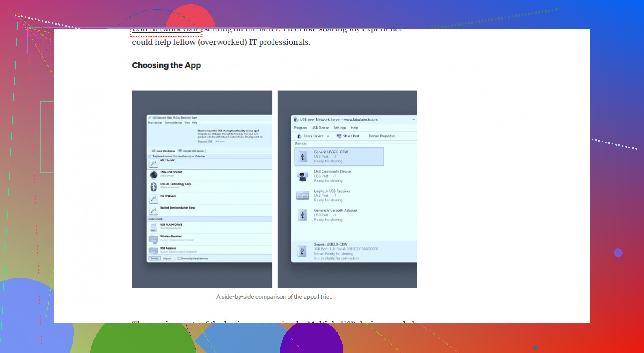Click the USB FLASH DRIVE storage icon

pos(153,227)
